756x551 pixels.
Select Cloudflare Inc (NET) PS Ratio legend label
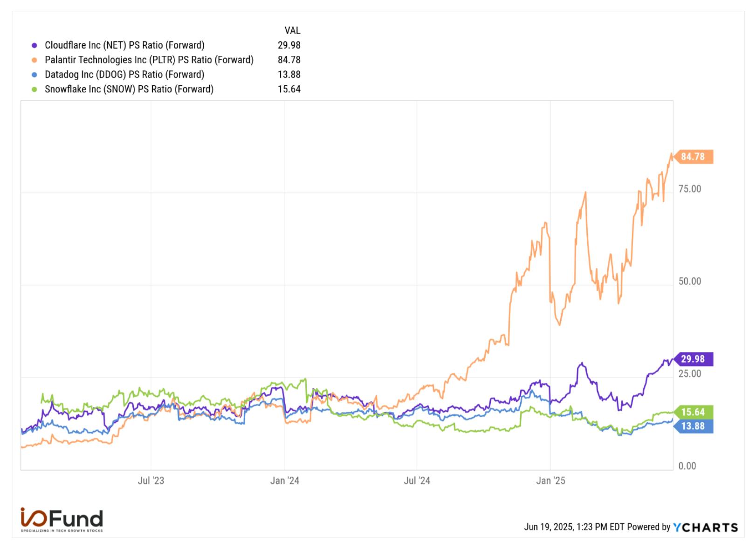click(124, 45)
